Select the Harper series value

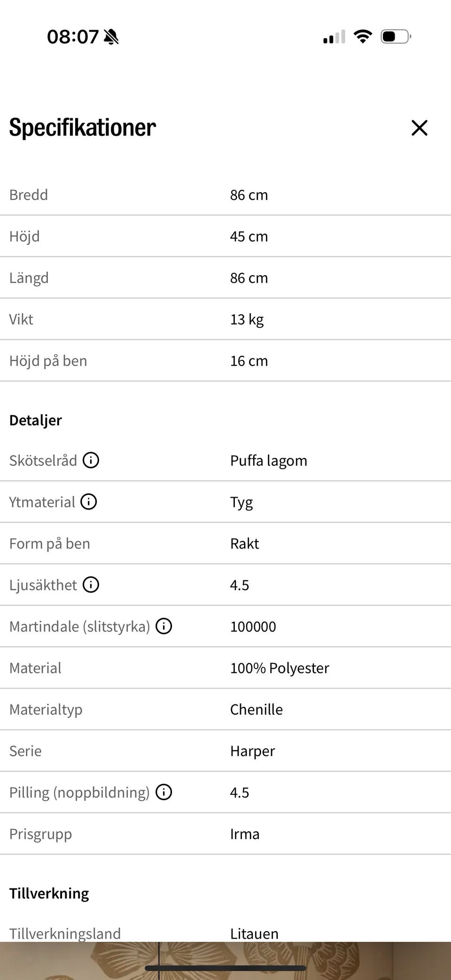tap(252, 751)
